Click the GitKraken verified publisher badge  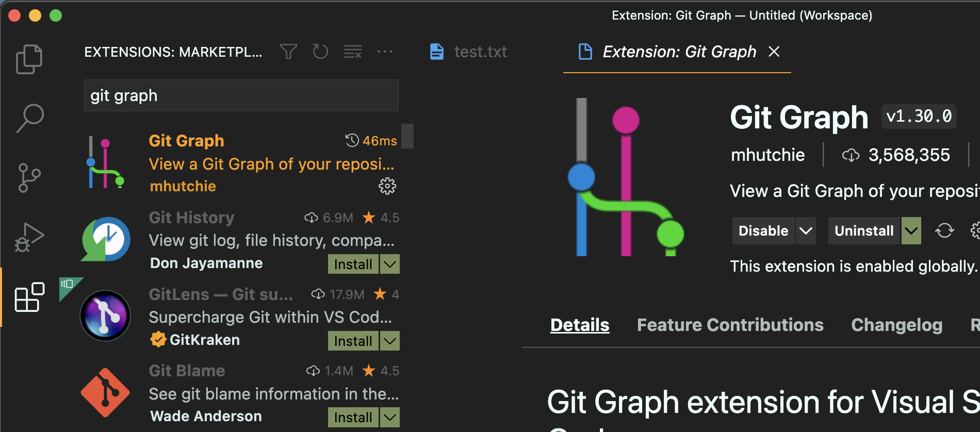tap(158, 339)
